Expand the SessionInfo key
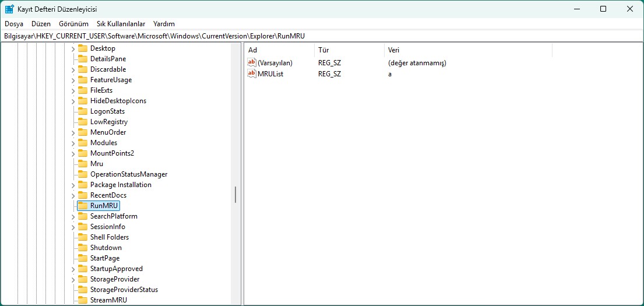Screen dimensions: 644x306 (73, 227)
